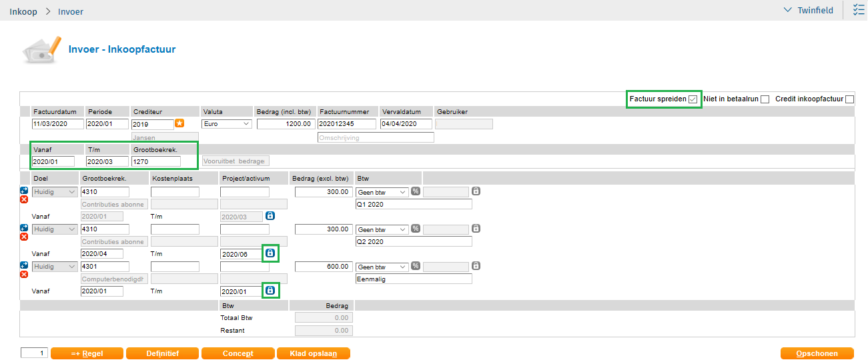Viewport: 868px width, 364px height.
Task: Delete the first invoice line with red X
Action: [x=24, y=200]
